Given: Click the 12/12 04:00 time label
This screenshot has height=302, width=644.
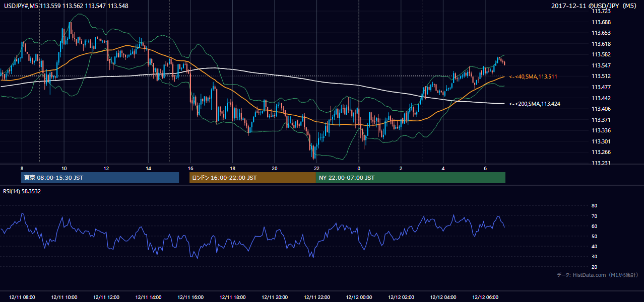Looking at the screenshot, I should point(442,297).
